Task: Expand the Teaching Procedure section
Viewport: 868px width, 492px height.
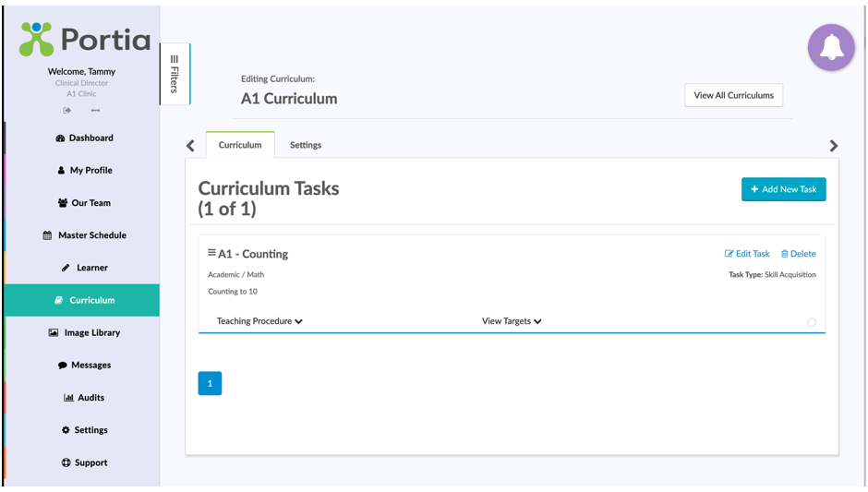Action: click(x=259, y=321)
